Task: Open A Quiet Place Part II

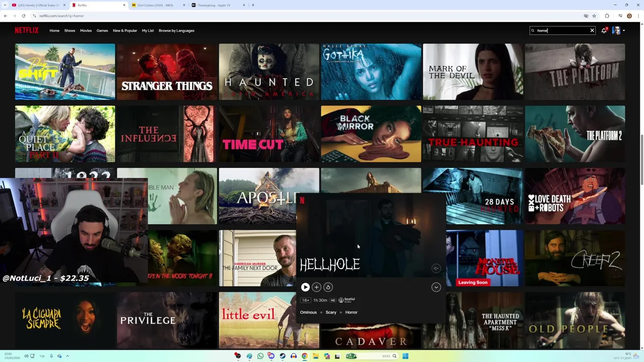Action: pos(65,134)
